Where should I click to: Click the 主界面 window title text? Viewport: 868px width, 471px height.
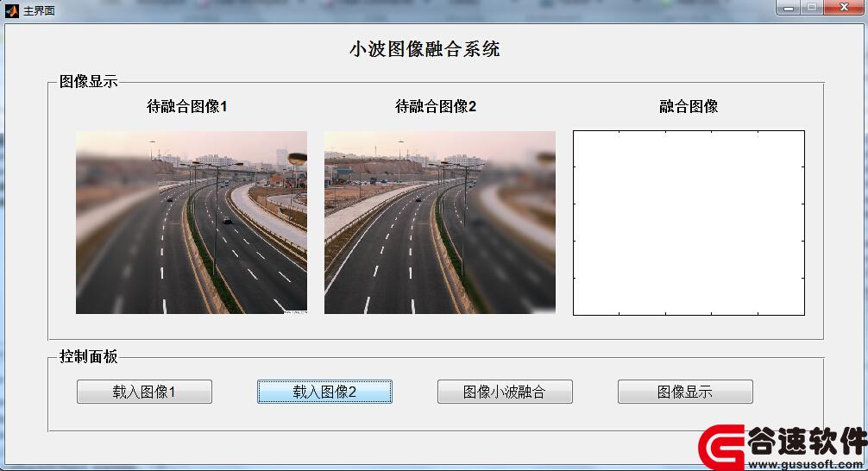click(x=39, y=10)
